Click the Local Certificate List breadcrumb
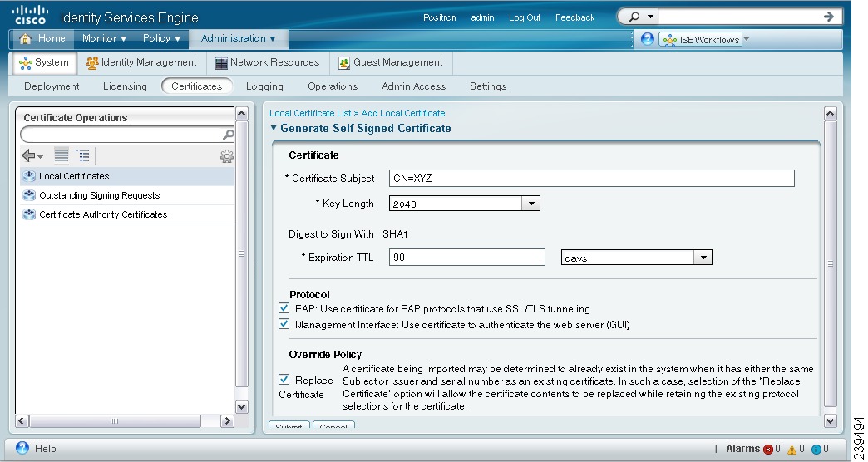 [310, 113]
